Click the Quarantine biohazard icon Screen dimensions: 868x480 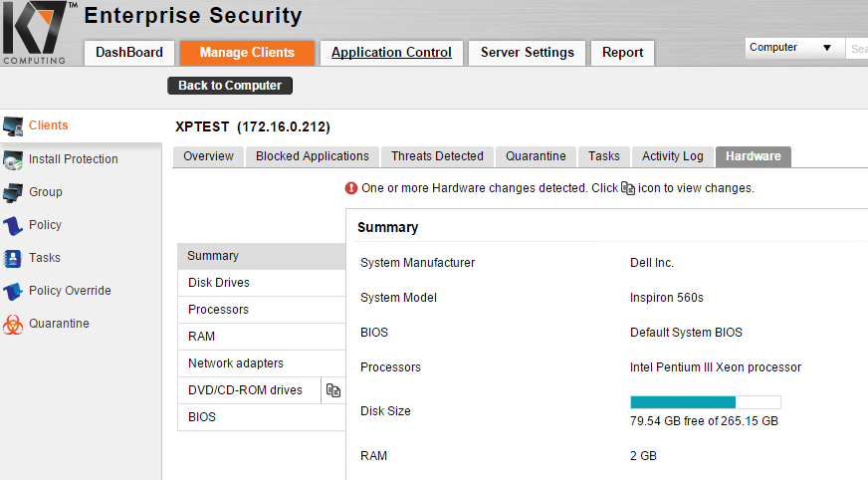tap(13, 324)
